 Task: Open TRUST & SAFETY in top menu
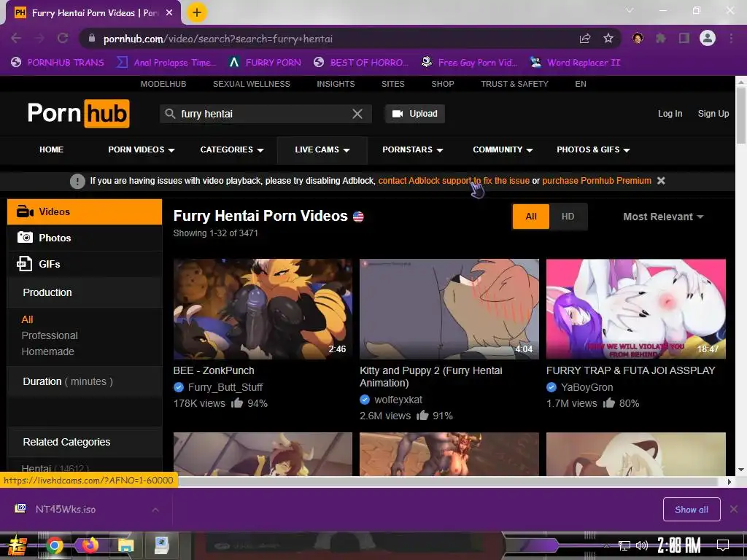tap(514, 84)
